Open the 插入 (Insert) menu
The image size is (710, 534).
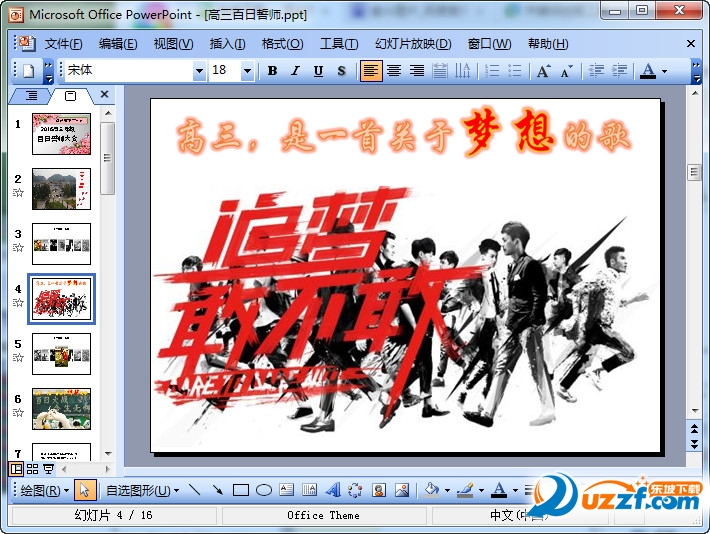[x=227, y=44]
